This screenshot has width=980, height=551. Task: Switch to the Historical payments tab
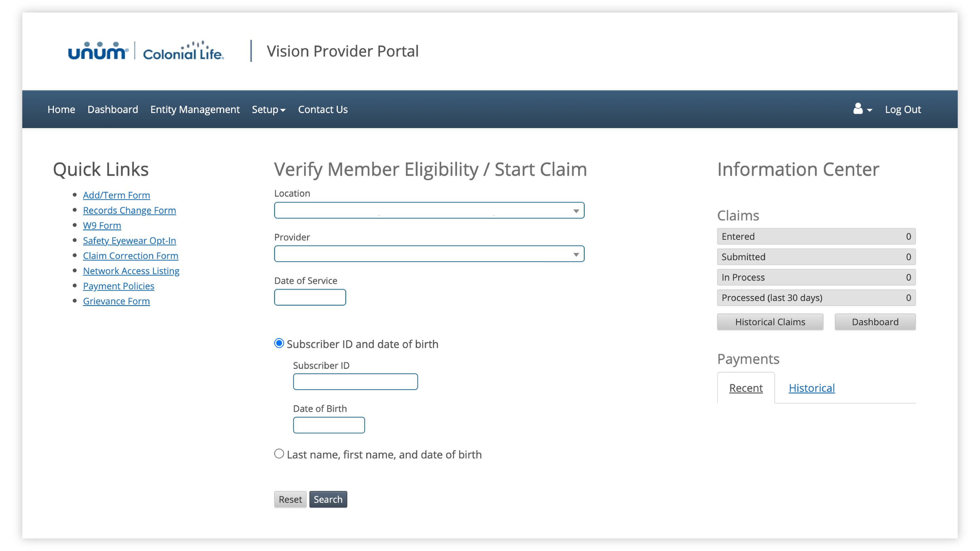(x=811, y=388)
